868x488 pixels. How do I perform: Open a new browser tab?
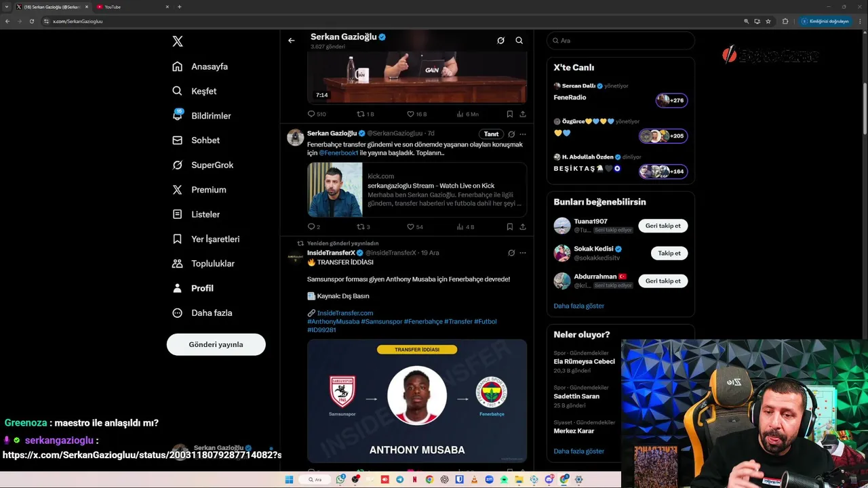pyautogui.click(x=179, y=7)
